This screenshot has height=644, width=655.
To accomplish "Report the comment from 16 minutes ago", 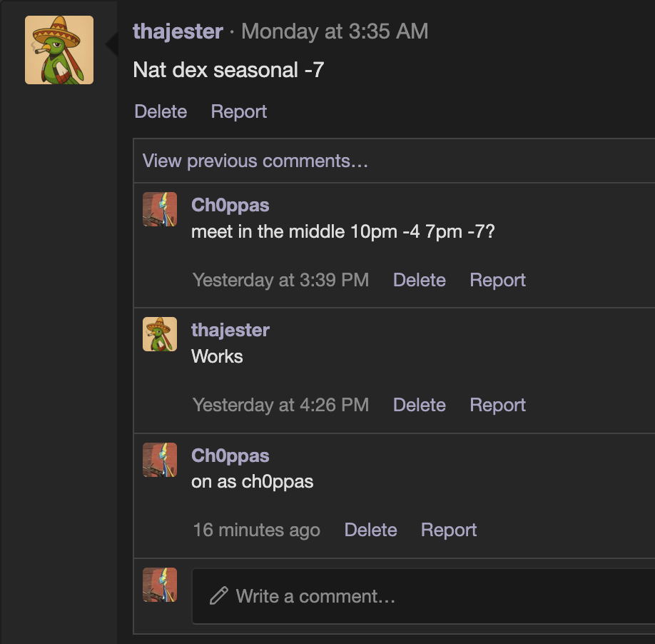I will 449,530.
